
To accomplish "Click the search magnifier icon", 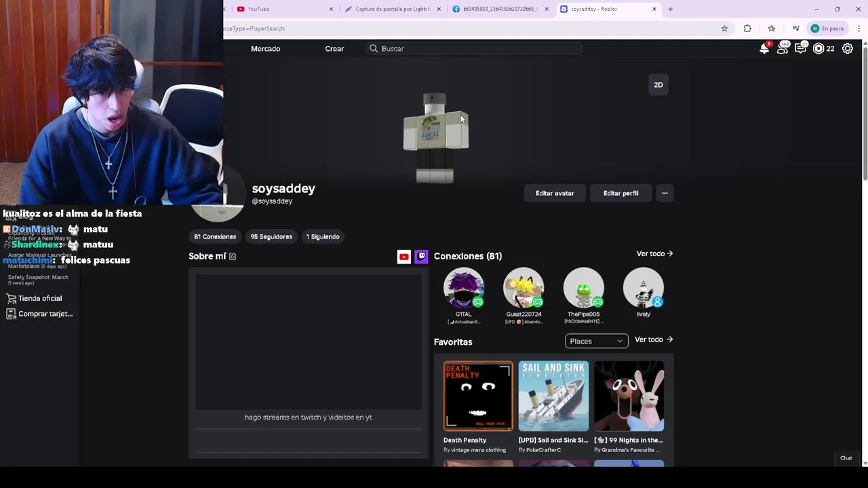I will [x=374, y=49].
